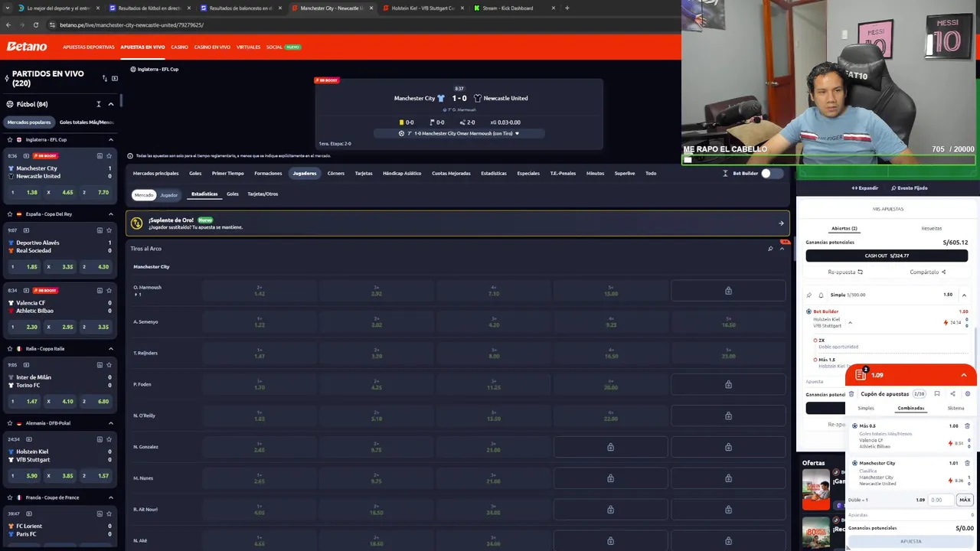The width and height of the screenshot is (980, 551).
Task: Collapse the Simple S/100.00 bet
Action: (x=964, y=295)
